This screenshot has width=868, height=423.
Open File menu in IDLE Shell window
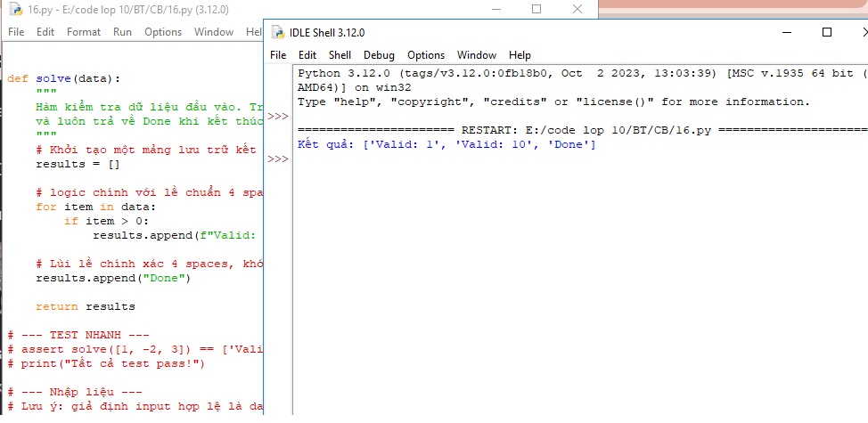[x=278, y=54]
